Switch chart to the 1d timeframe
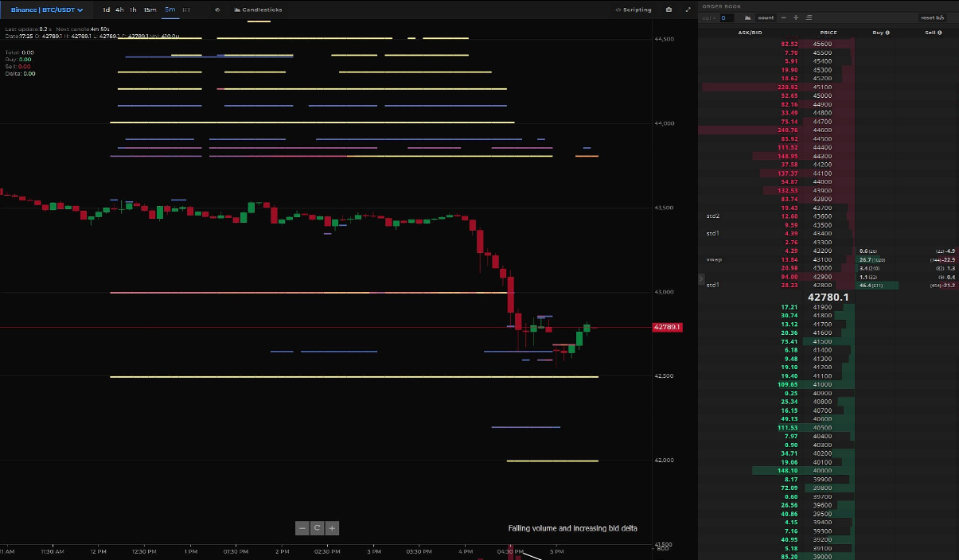The height and width of the screenshot is (560, 959). (106, 10)
